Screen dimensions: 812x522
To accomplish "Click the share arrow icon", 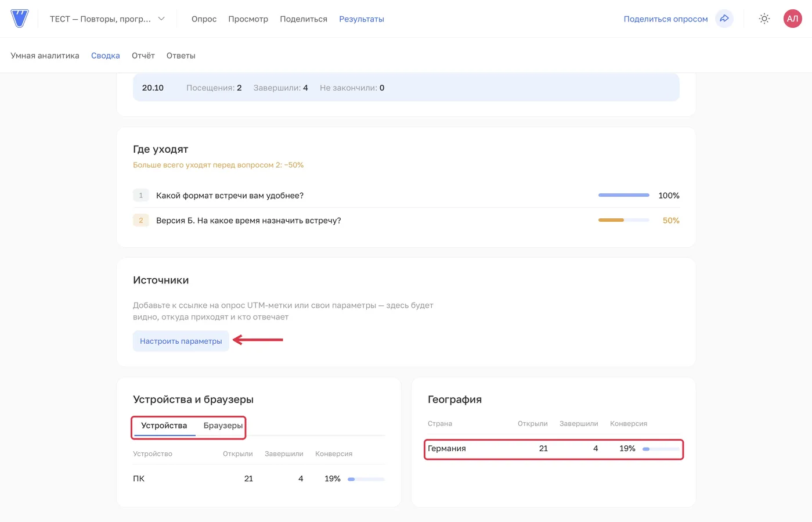I will pos(724,19).
